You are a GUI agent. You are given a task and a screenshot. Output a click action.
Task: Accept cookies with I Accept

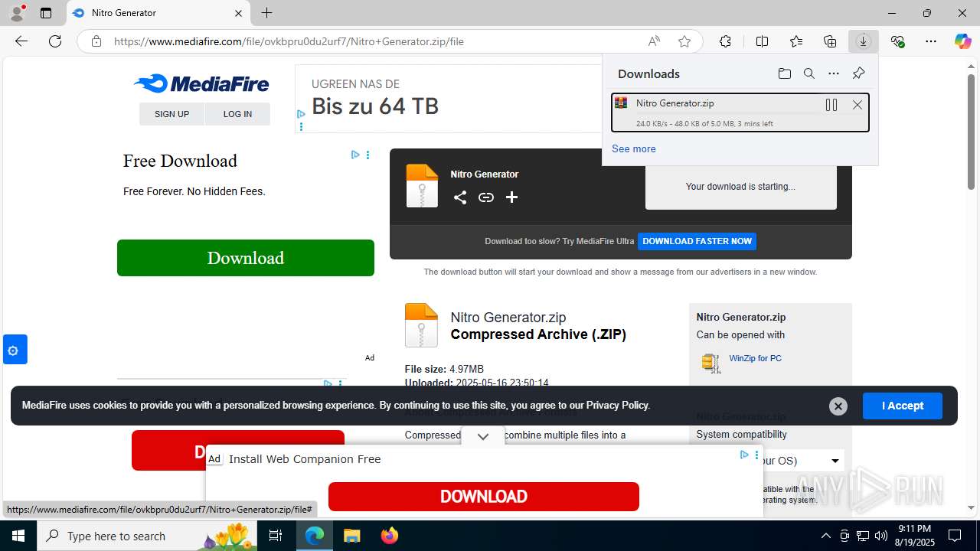point(903,406)
